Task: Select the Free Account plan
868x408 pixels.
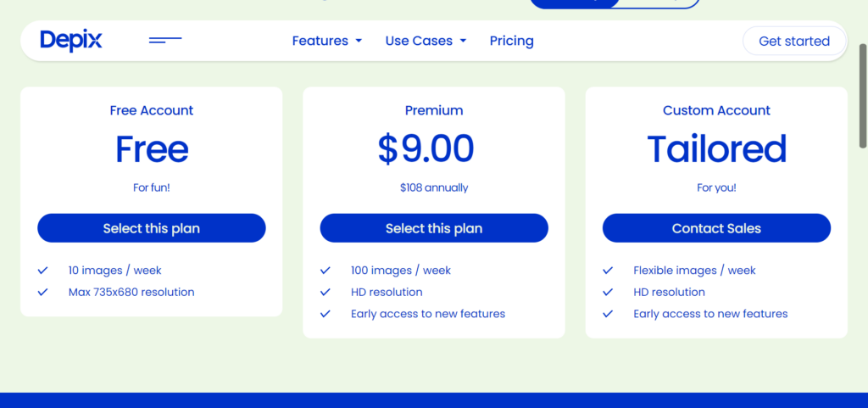Action: point(152,228)
